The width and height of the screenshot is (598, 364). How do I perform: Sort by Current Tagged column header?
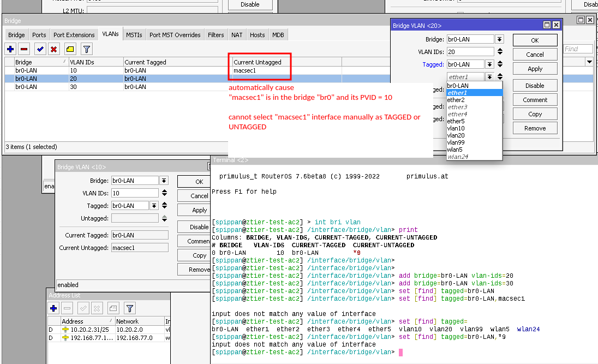(x=178, y=62)
